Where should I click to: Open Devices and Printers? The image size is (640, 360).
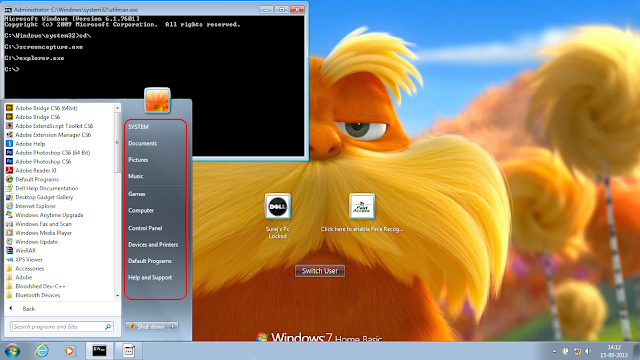coord(153,245)
